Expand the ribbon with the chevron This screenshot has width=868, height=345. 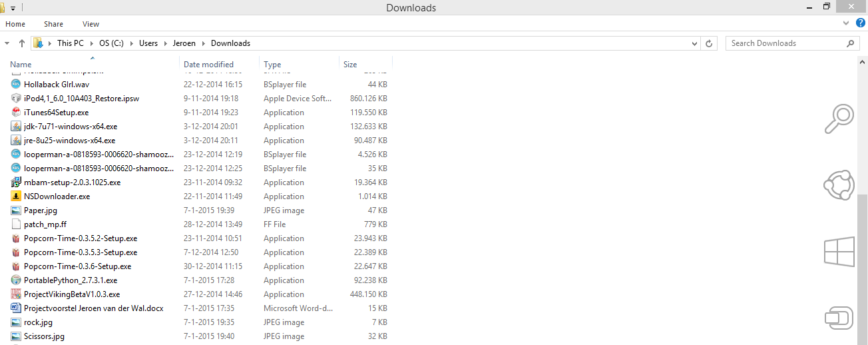[846, 23]
